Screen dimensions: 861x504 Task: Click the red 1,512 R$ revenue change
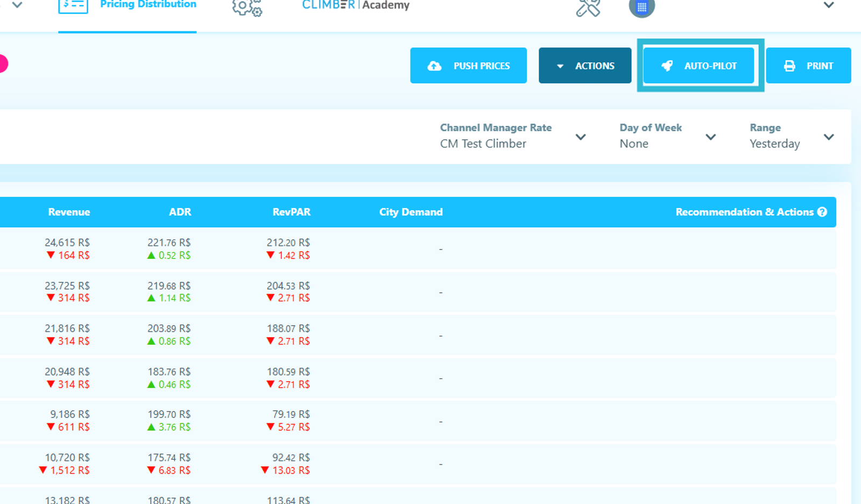click(65, 470)
